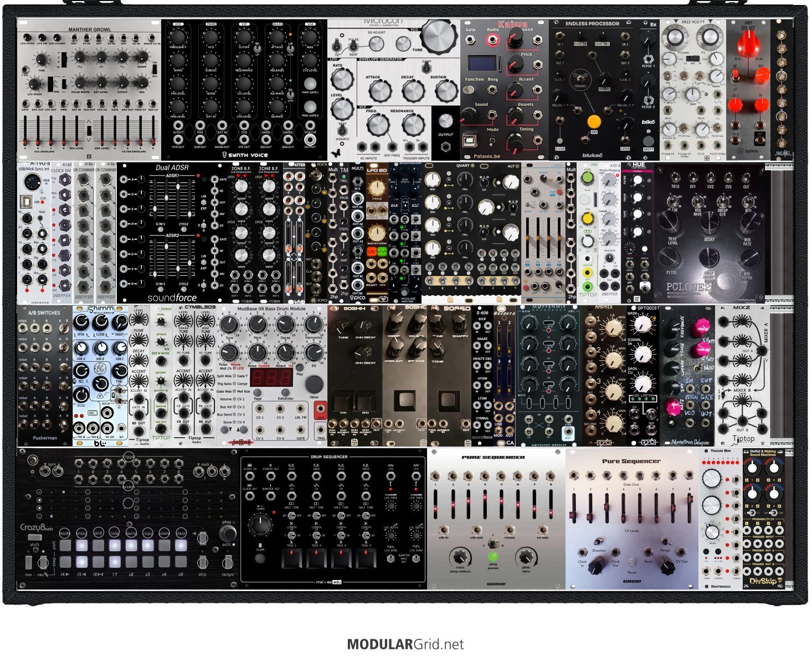Click the Speed knob on Kaiwa

tap(516, 38)
